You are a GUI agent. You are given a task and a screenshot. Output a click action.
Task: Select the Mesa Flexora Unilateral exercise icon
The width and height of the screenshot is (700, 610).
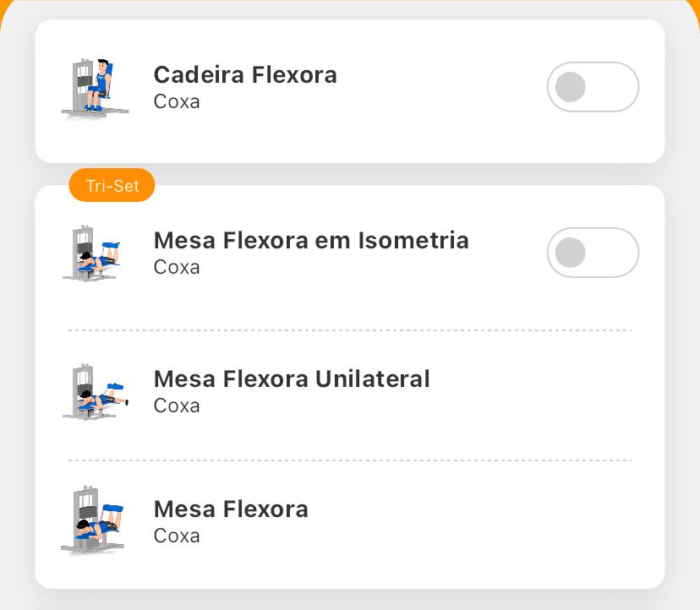click(x=94, y=392)
